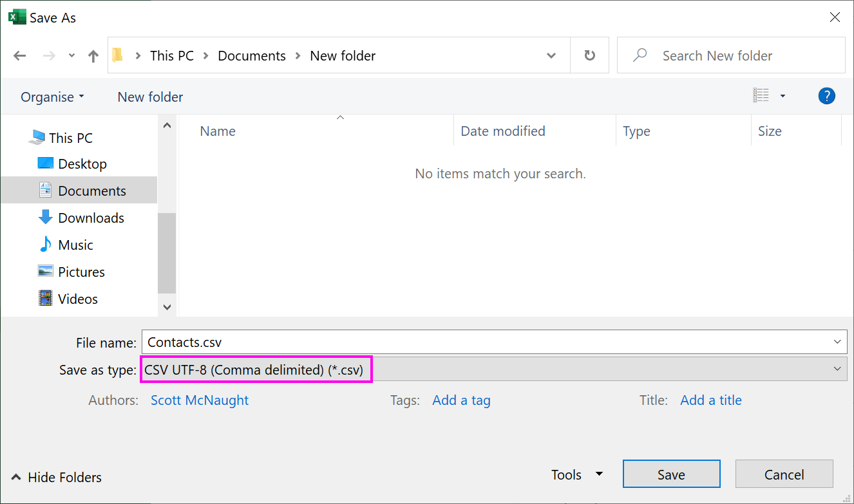
Task: Expand the Save as type dropdown
Action: click(837, 369)
